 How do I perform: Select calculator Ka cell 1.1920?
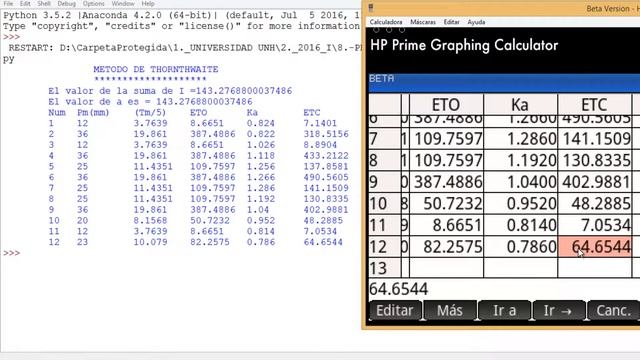520,160
